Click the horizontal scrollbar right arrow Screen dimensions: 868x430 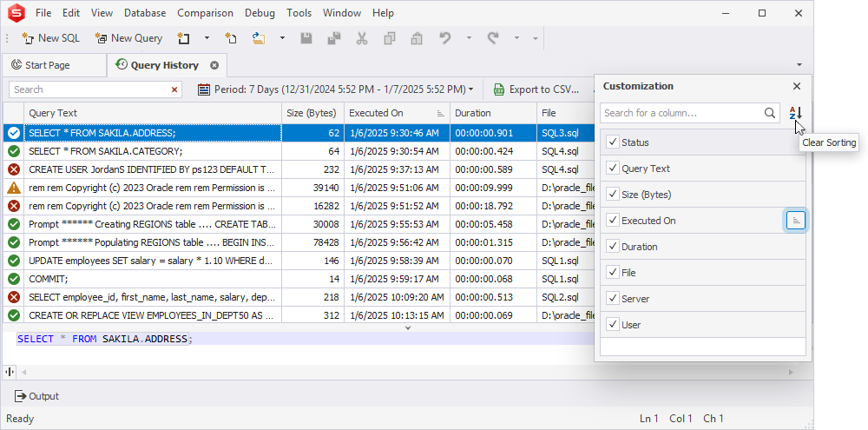click(791, 372)
